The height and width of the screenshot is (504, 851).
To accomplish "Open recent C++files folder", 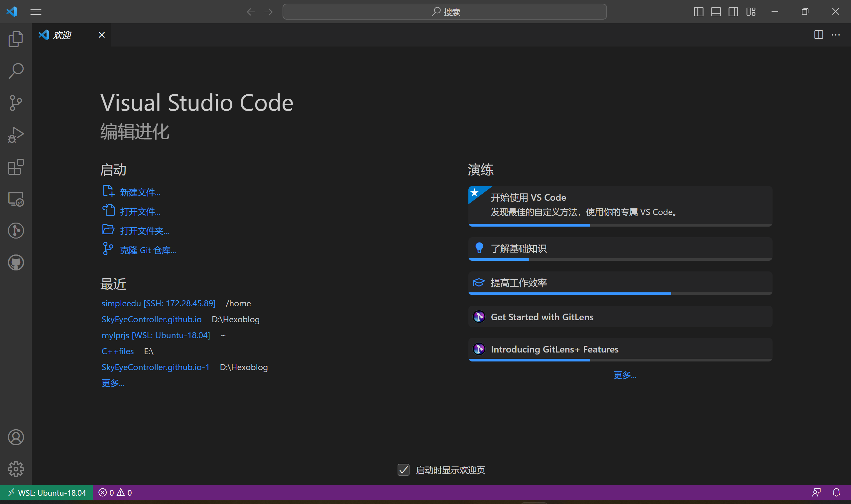I will click(118, 351).
